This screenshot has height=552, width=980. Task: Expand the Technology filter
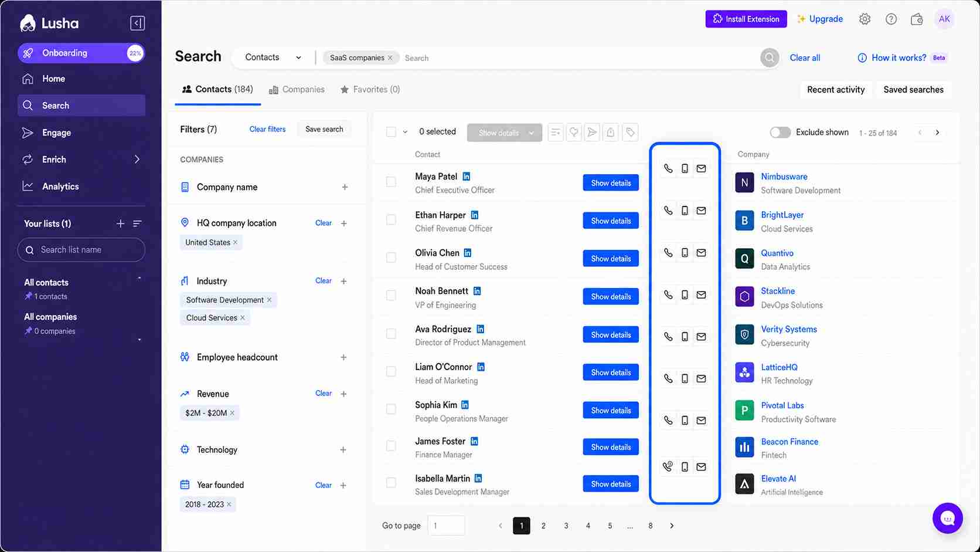pos(343,450)
